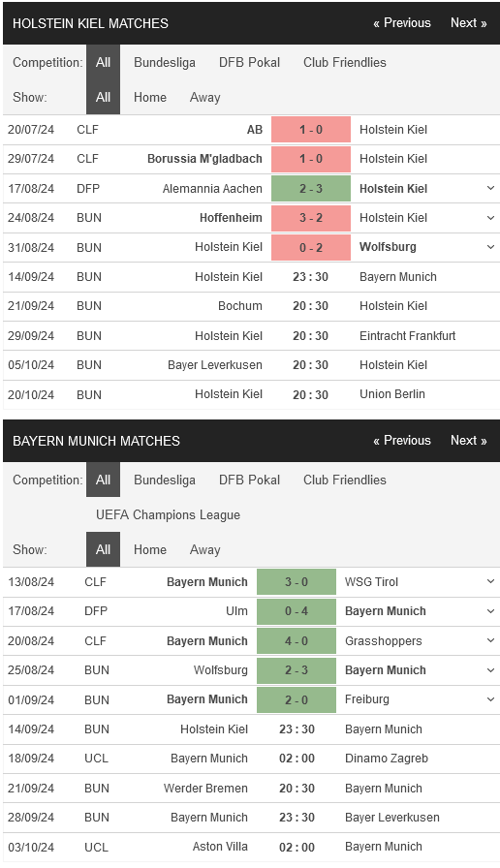Expand Holstein Kiel vs Wolfsburg row chevron
This screenshot has height=868, width=500.
point(490,247)
